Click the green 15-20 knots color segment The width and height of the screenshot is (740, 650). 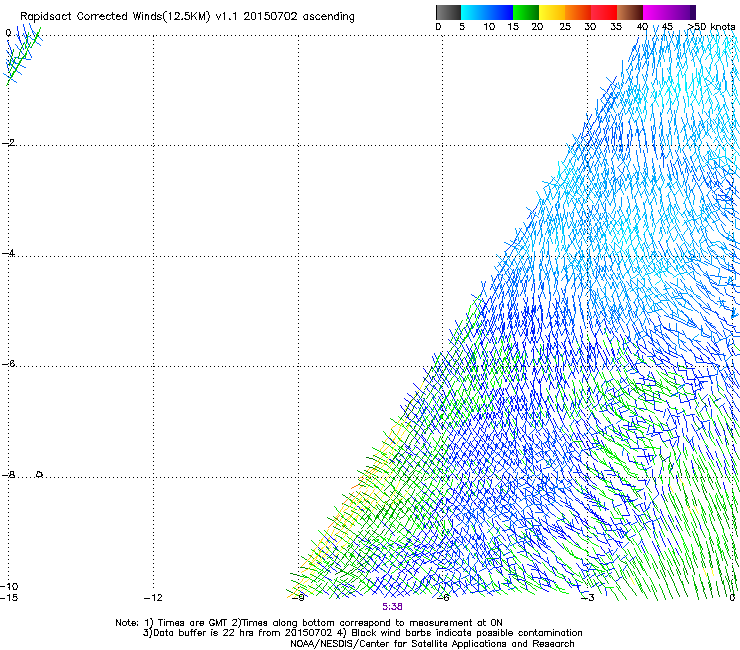coord(526,12)
